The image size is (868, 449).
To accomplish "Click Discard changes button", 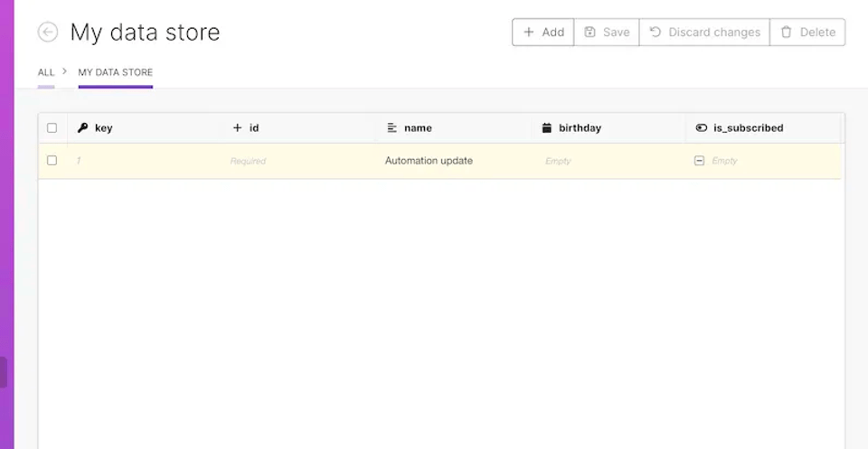I will coord(704,33).
